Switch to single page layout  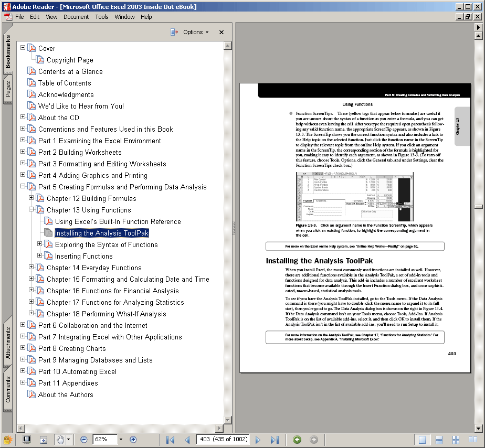(x=422, y=440)
